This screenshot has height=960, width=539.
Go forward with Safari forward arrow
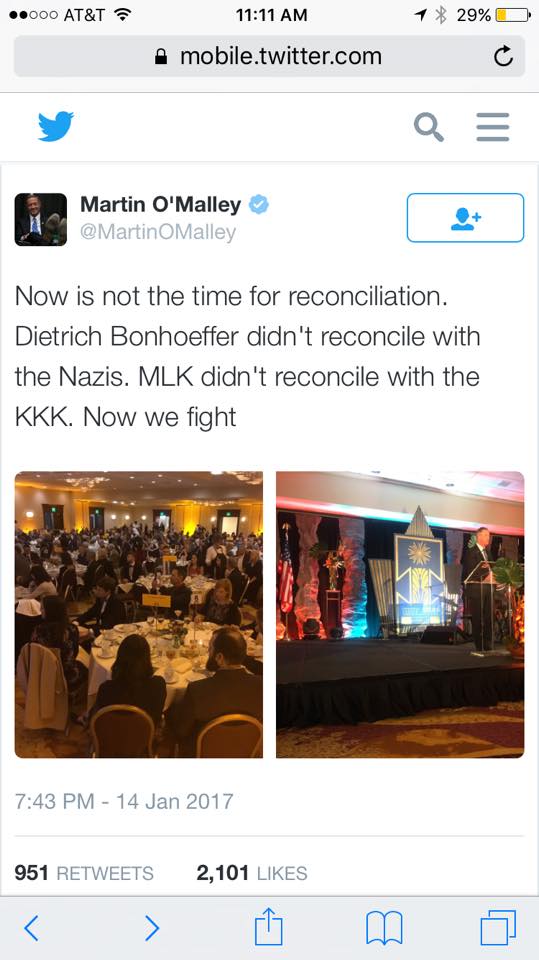pos(152,928)
